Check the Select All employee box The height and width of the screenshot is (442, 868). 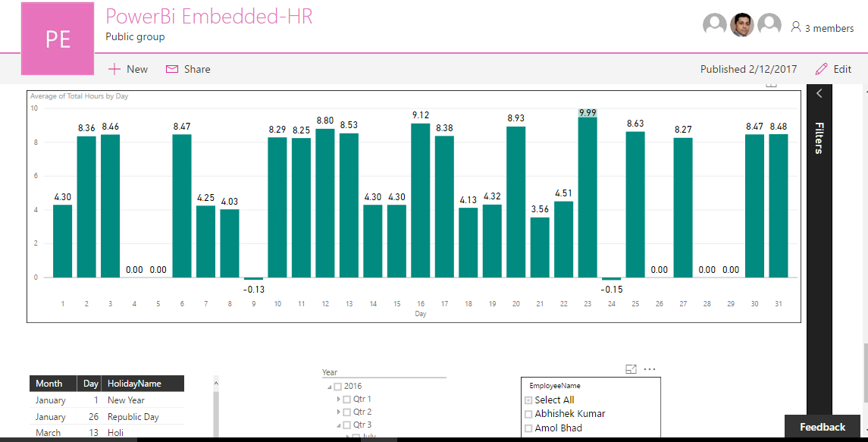point(528,400)
